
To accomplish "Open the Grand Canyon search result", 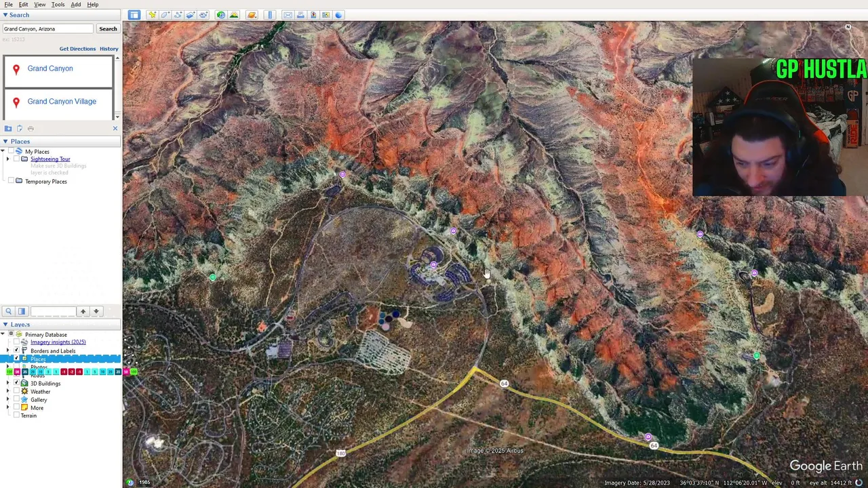I will (50, 68).
